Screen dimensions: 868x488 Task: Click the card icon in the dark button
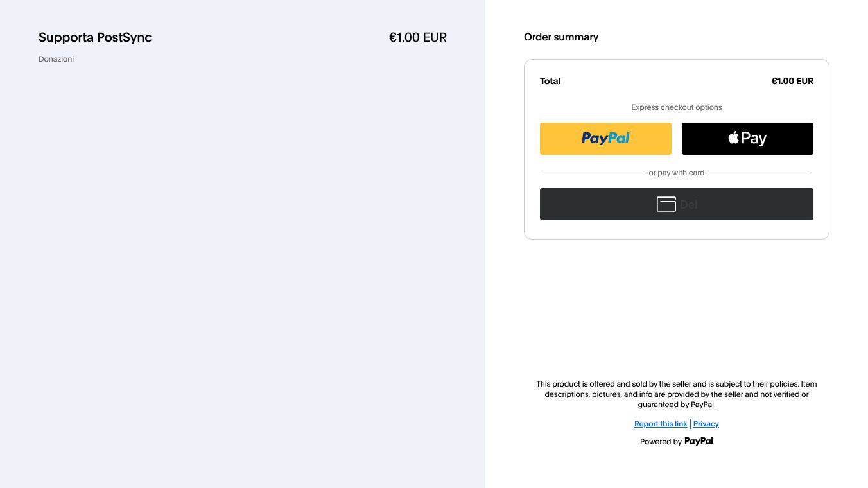(666, 204)
